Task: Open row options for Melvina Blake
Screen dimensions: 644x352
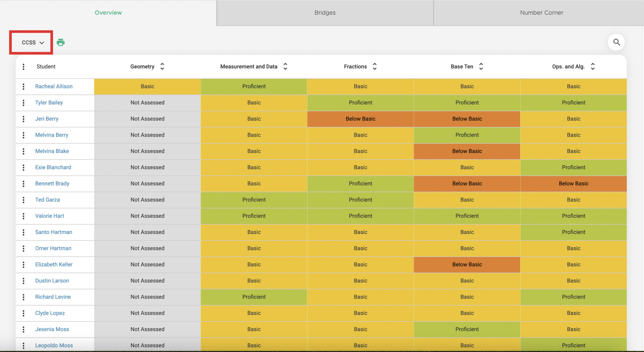Action: 24,151
